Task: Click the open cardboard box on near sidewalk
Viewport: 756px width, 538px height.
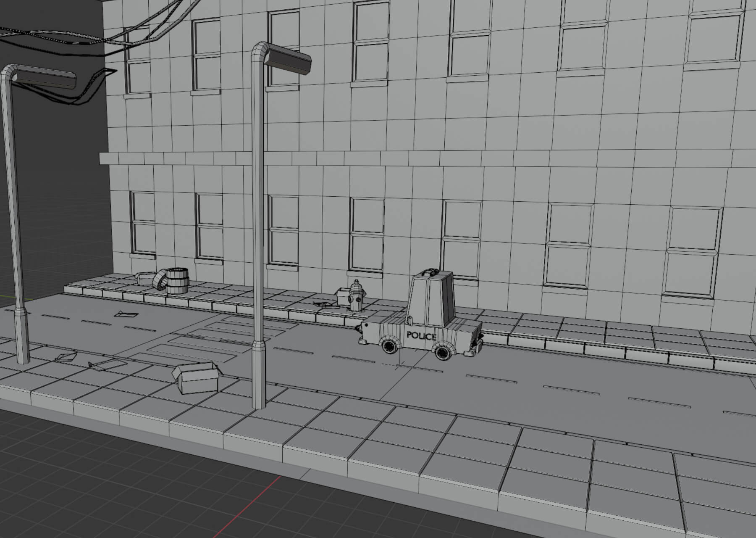Action: point(197,377)
